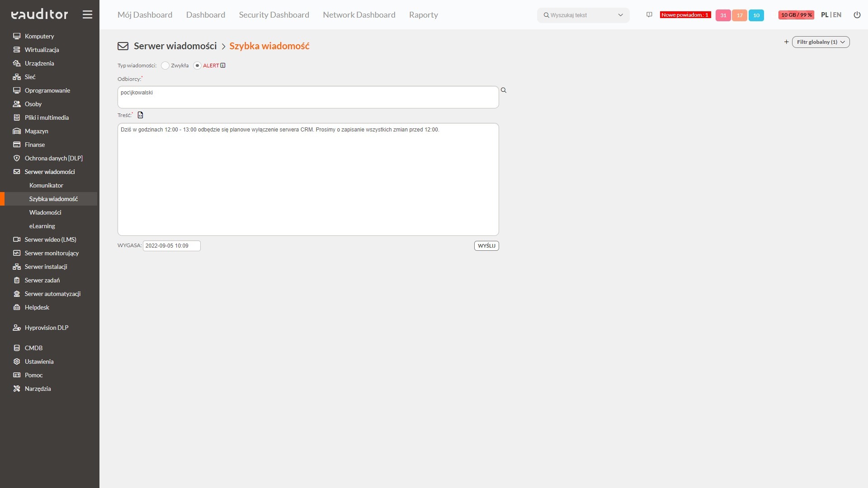Click the Serwer wiadomości breadcrumb link
Viewport: 868px width, 488px height.
coord(175,46)
